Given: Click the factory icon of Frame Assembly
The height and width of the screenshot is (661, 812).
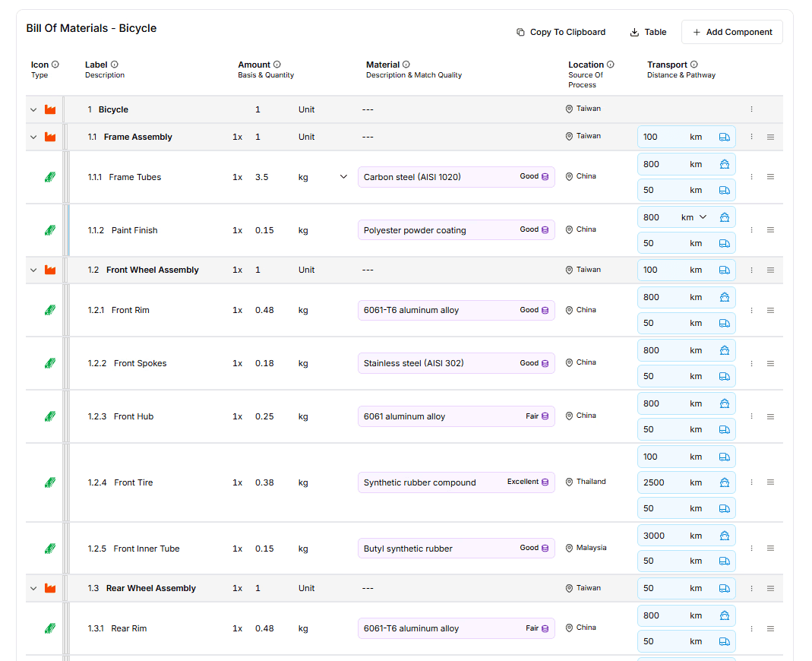Looking at the screenshot, I should tap(50, 138).
